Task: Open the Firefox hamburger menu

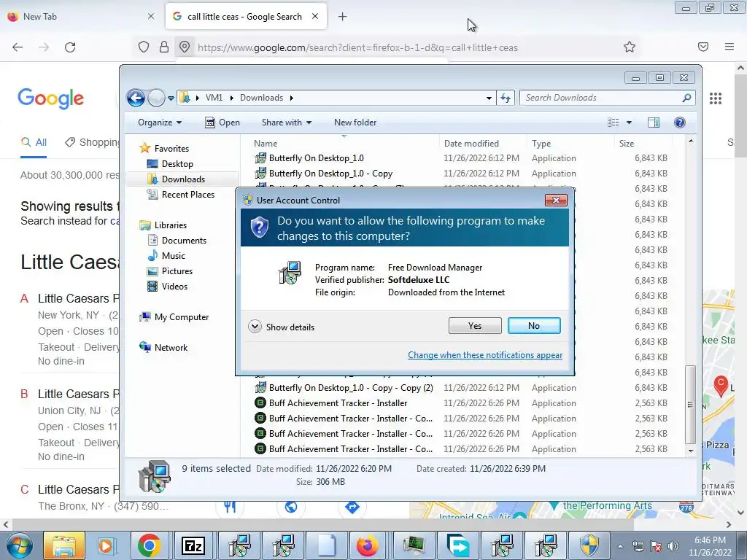Action: point(729,47)
